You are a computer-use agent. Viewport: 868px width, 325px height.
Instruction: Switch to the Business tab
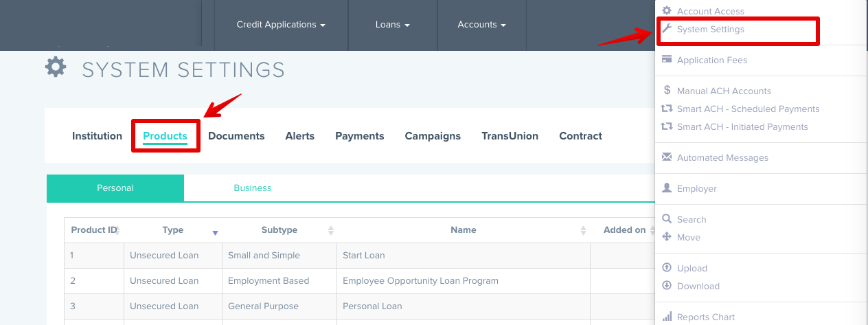(253, 188)
